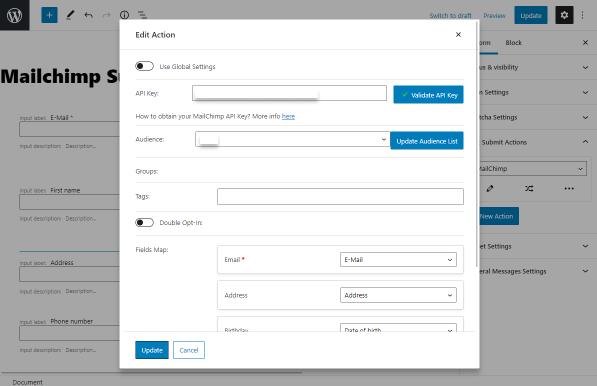597x386 pixels.
Task: Open the three-dot Options menu top right
Action: (x=583, y=15)
